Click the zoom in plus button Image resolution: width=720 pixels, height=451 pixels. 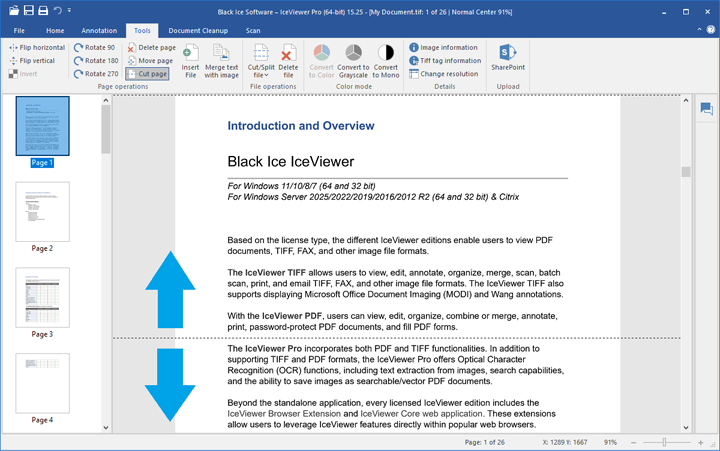tap(701, 442)
